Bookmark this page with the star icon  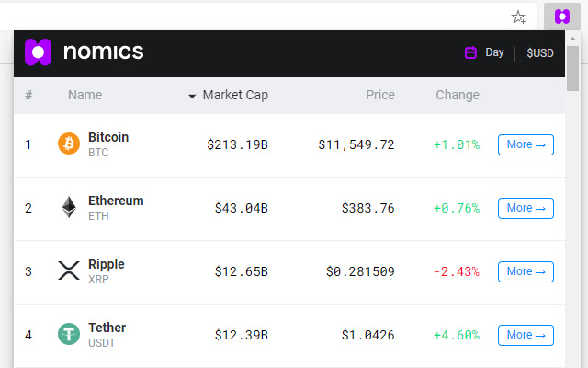click(518, 17)
